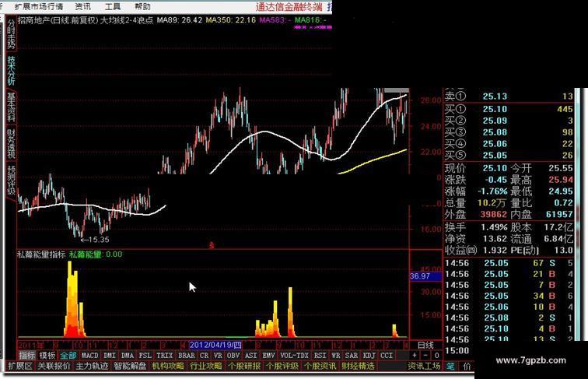Click the minus zoom-out chart button

(x=425, y=355)
